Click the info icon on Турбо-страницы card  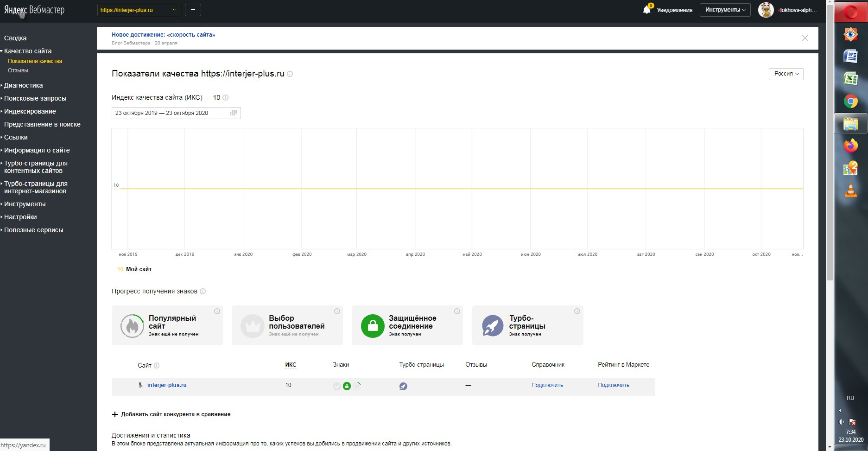click(x=577, y=311)
